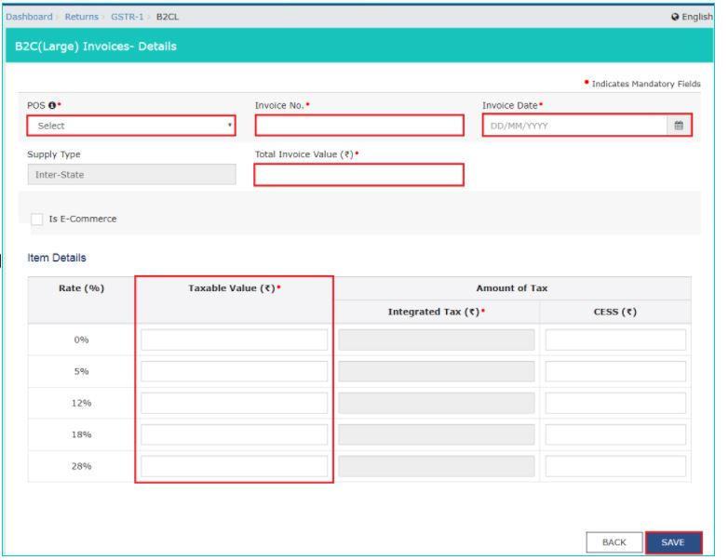Focus the Invoice No. field
This screenshot has height=560, width=728.
[x=358, y=126]
